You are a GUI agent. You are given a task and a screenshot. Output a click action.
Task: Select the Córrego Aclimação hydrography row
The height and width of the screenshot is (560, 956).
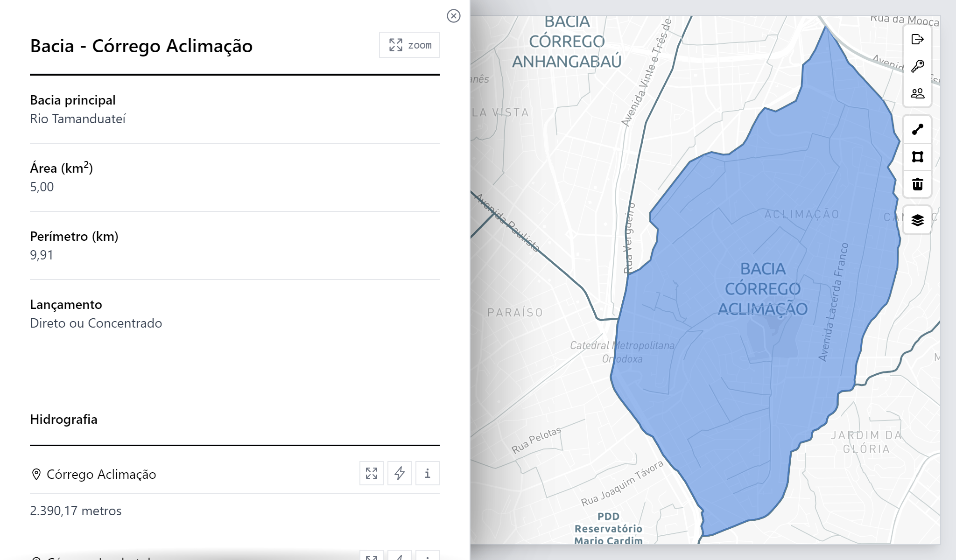tap(235, 474)
